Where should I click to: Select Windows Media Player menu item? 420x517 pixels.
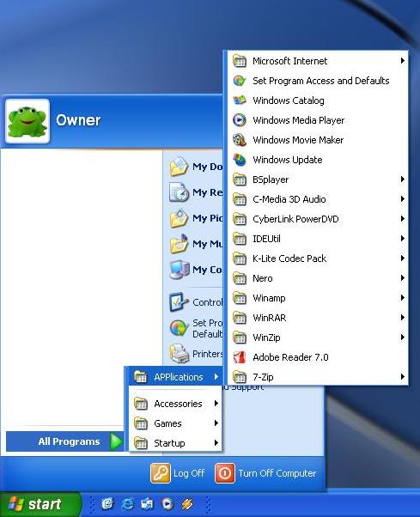point(318,120)
